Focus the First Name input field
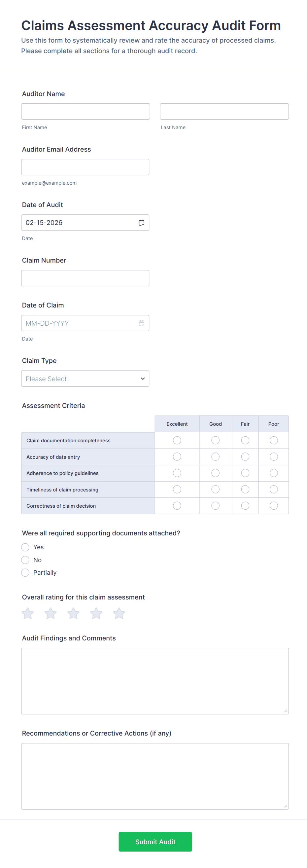The image size is (307, 868). tap(85, 112)
